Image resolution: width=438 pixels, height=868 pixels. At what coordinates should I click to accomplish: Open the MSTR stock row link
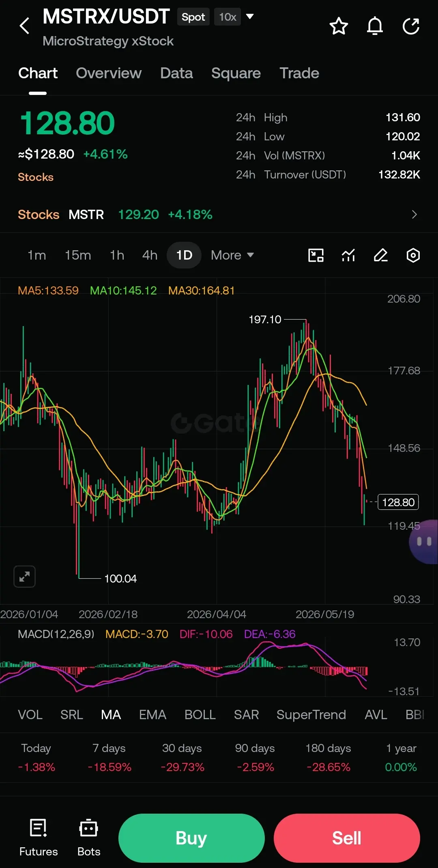[219, 214]
